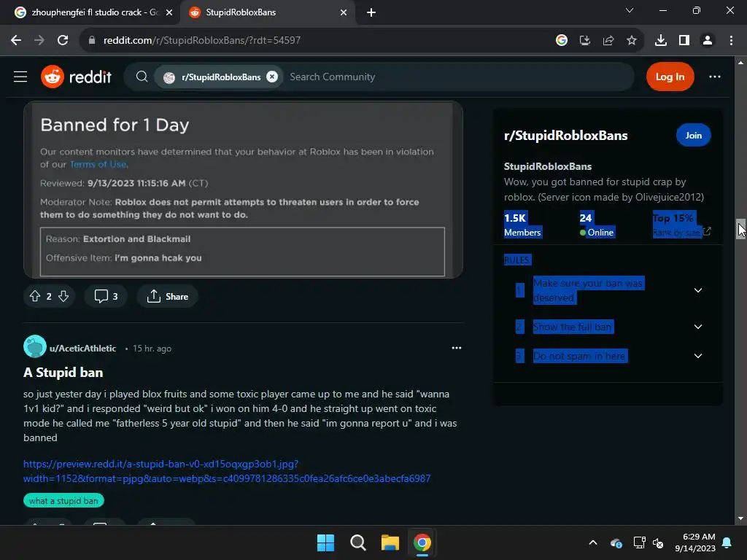Click u/AceticAthletic avatar
The width and height of the screenshot is (747, 560).
tap(35, 346)
